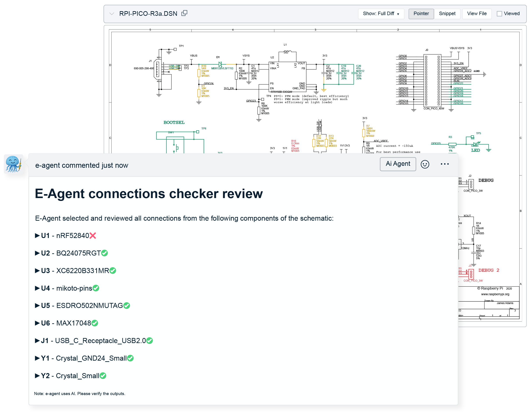The width and height of the screenshot is (532, 415).
Task: Click the green check next to mikoto-pins
Action: click(x=96, y=288)
